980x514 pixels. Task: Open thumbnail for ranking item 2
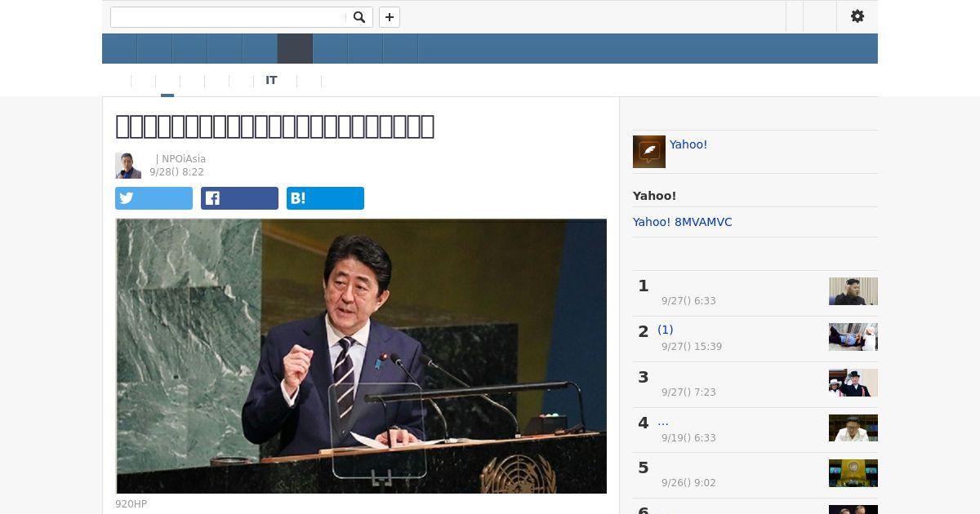coord(853,337)
